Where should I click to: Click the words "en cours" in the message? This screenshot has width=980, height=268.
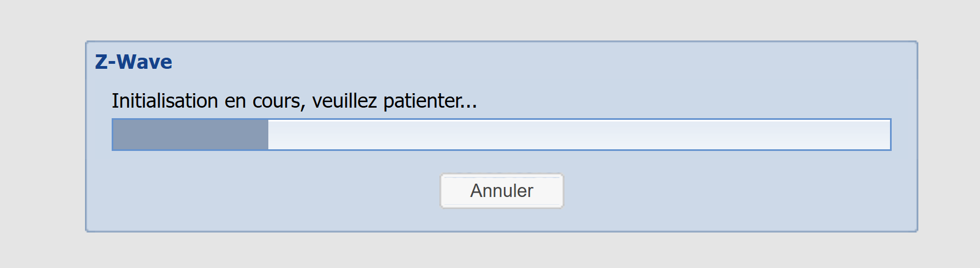[x=262, y=101]
